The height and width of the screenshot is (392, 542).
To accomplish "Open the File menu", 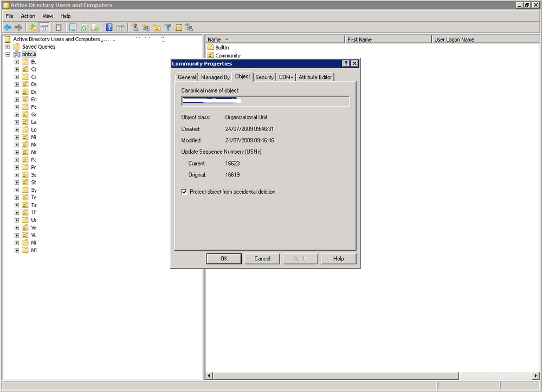I will click(9, 16).
